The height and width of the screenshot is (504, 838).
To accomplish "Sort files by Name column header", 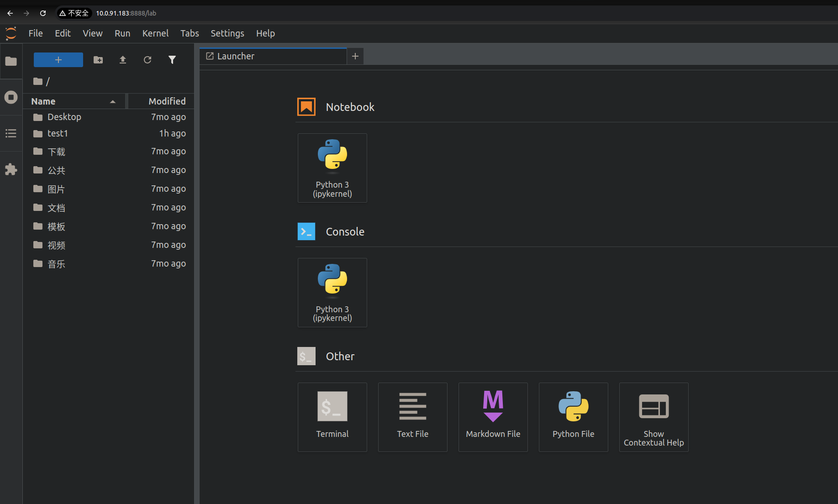I will click(73, 101).
